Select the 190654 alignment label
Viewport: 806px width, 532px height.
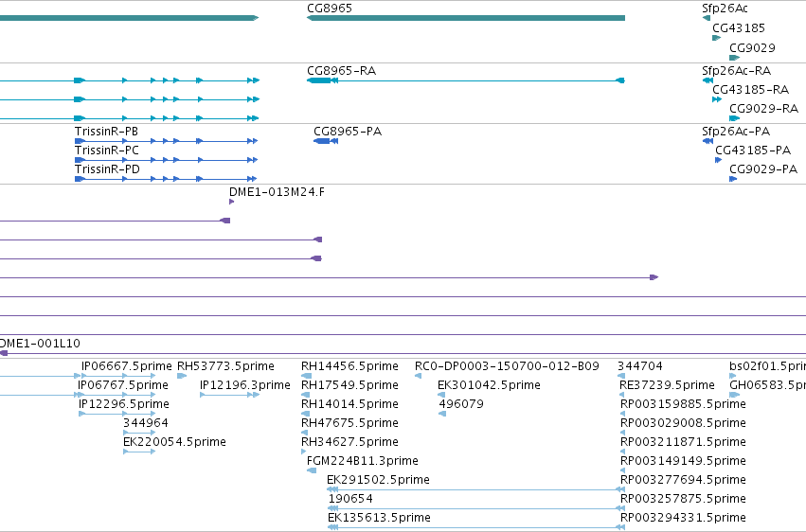point(350,499)
